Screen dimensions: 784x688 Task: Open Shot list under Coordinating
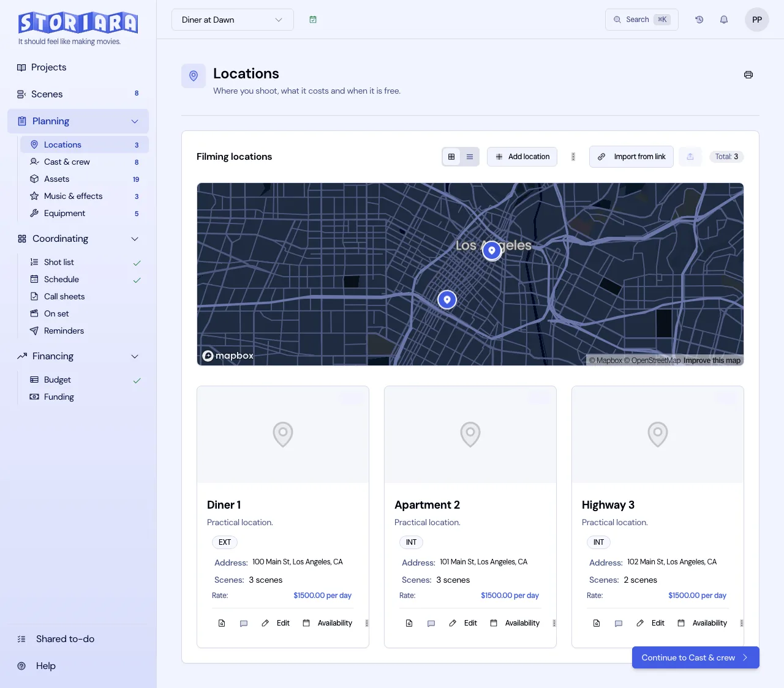[85, 262]
